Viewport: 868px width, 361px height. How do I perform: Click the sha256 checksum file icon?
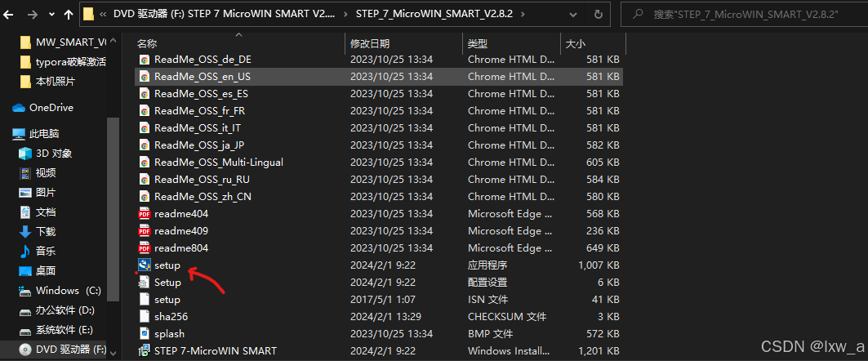(x=145, y=317)
